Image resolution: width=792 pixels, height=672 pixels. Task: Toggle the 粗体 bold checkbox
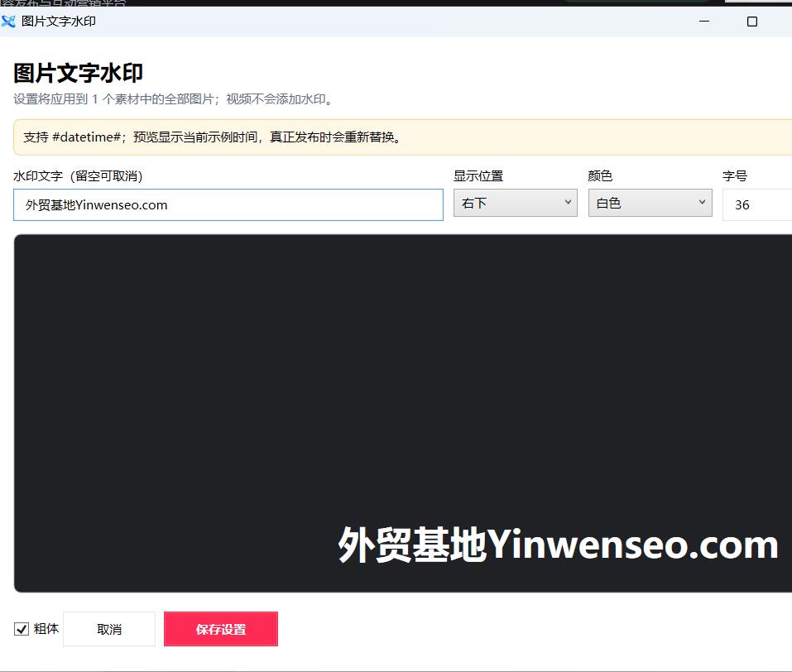pyautogui.click(x=22, y=629)
